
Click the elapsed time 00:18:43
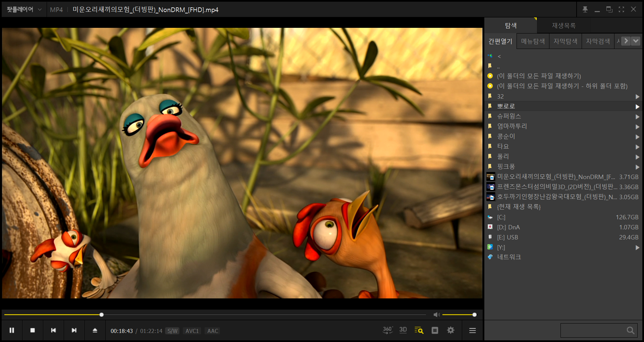(122, 331)
